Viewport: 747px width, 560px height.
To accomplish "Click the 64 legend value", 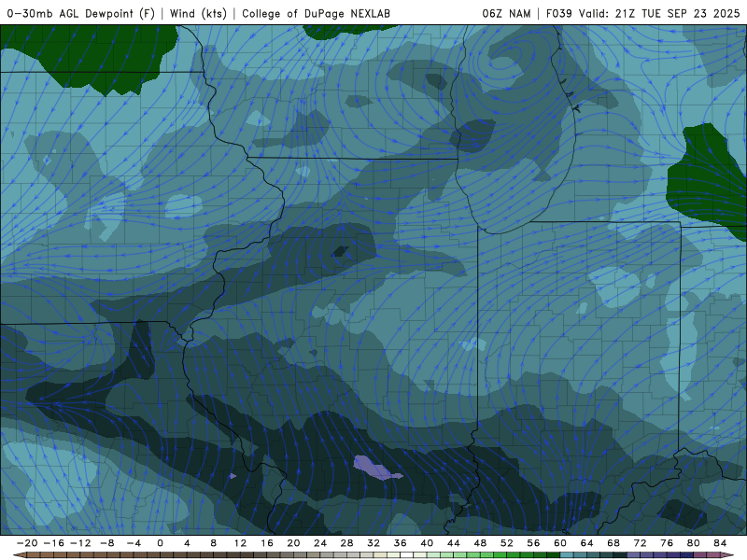I will pyautogui.click(x=587, y=543).
